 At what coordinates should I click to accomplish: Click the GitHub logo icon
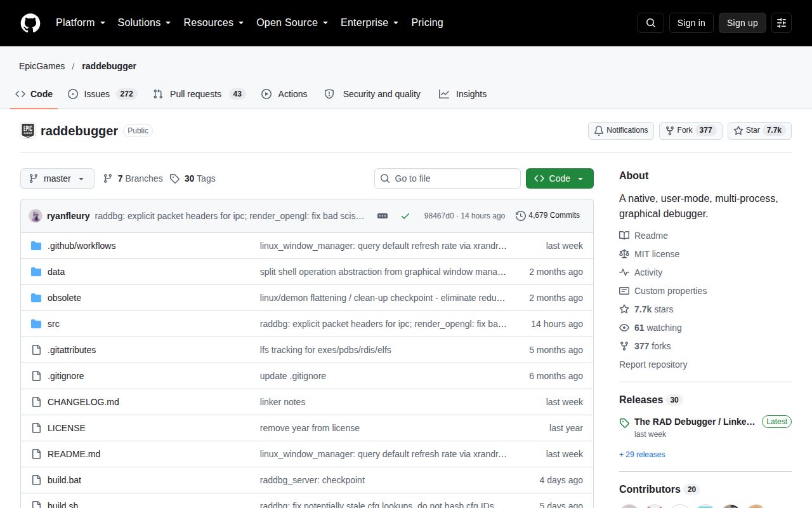(30, 23)
